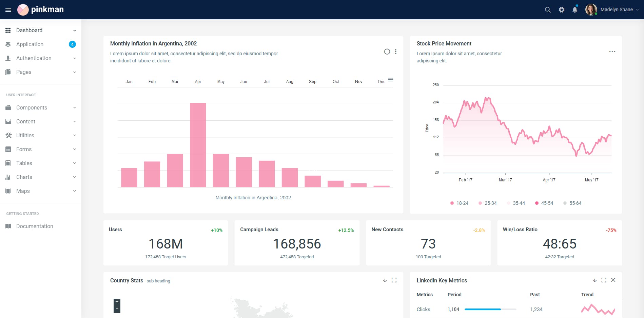Expand Country Stats widget to fullscreen
This screenshot has width=644, height=318.
tap(394, 280)
